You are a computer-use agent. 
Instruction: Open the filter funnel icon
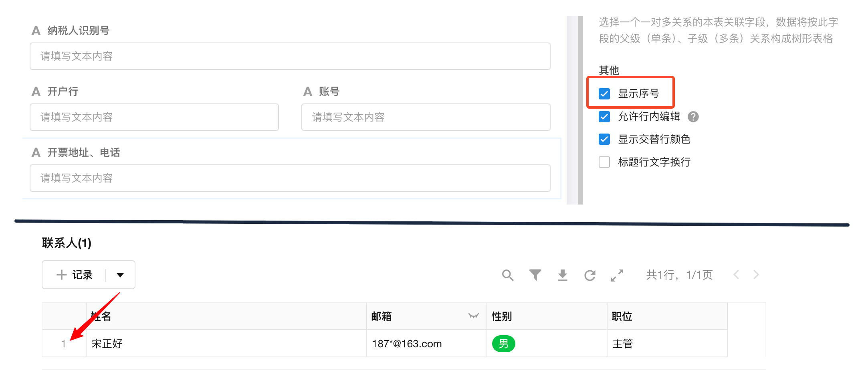click(x=535, y=275)
